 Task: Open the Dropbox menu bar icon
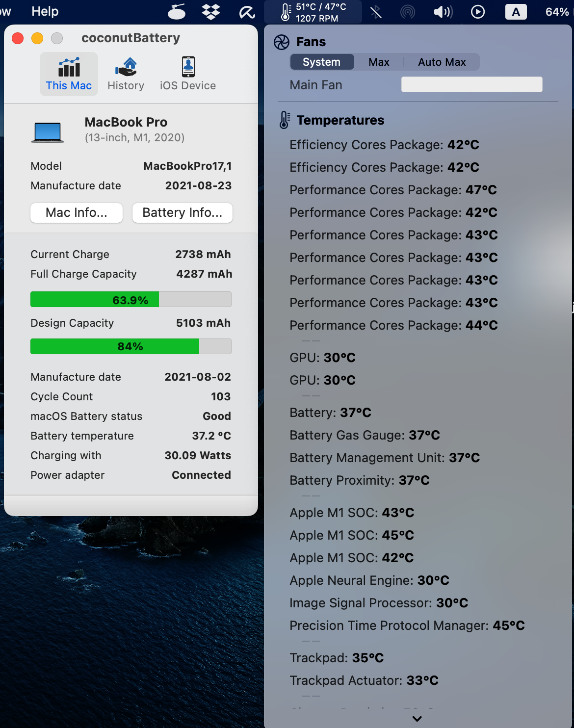pos(211,12)
